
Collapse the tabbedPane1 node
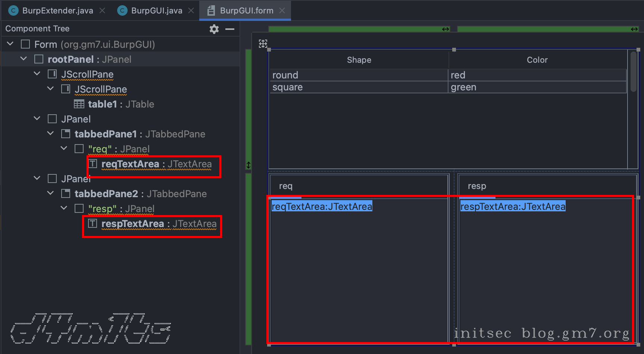50,134
